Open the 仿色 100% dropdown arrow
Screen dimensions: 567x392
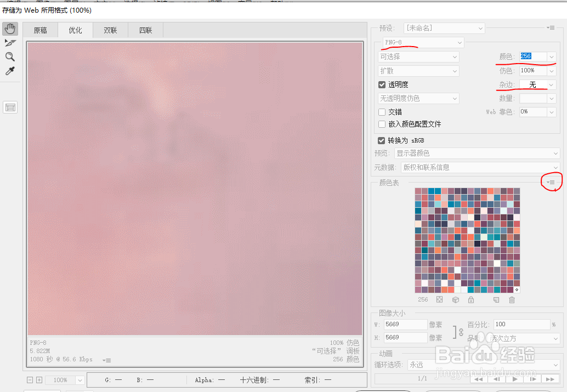click(552, 71)
